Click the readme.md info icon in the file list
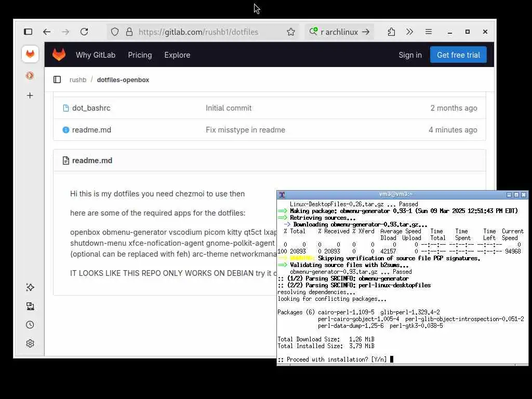This screenshot has width=532, height=399. tap(66, 130)
